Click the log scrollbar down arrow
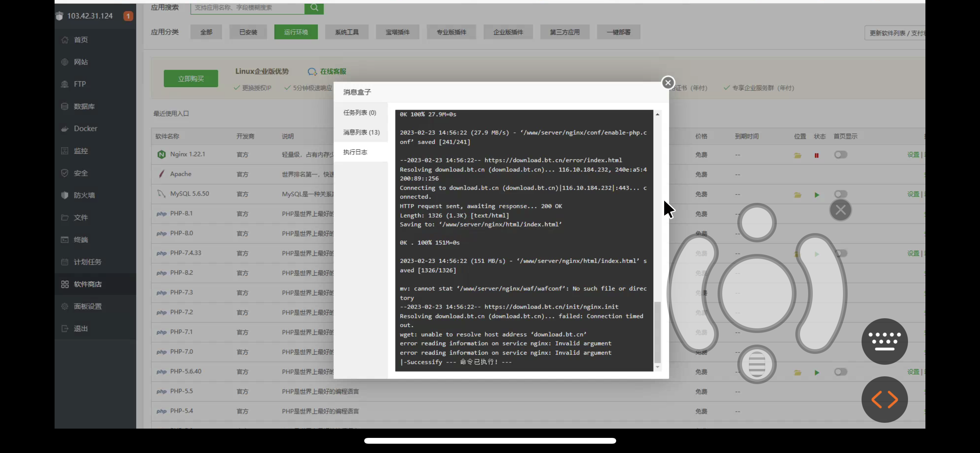This screenshot has width=980, height=453. [x=657, y=367]
